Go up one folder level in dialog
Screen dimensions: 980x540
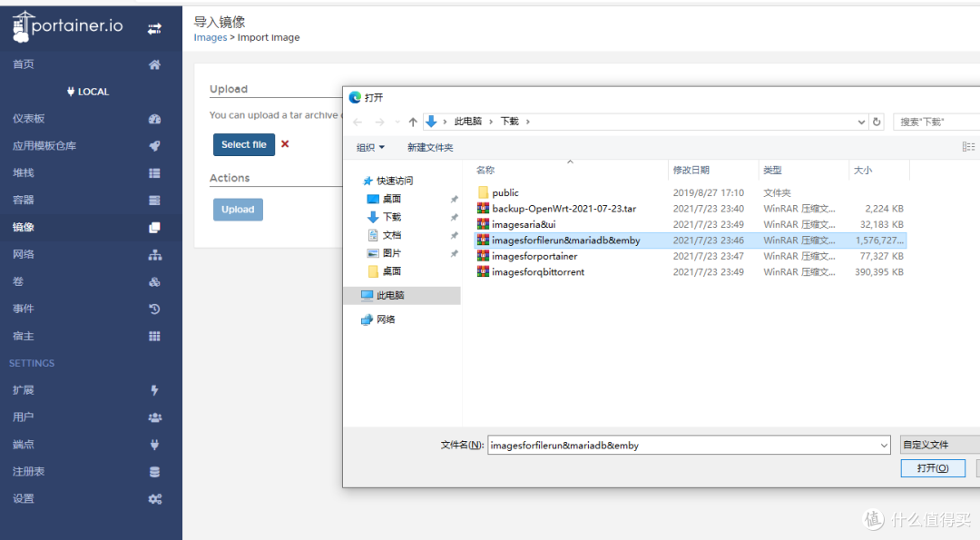[413, 122]
